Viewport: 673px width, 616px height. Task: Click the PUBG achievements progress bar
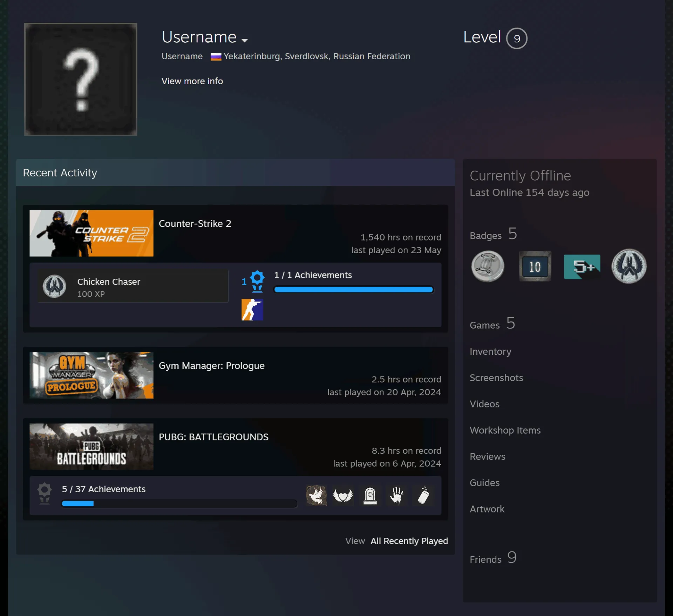coord(179,503)
